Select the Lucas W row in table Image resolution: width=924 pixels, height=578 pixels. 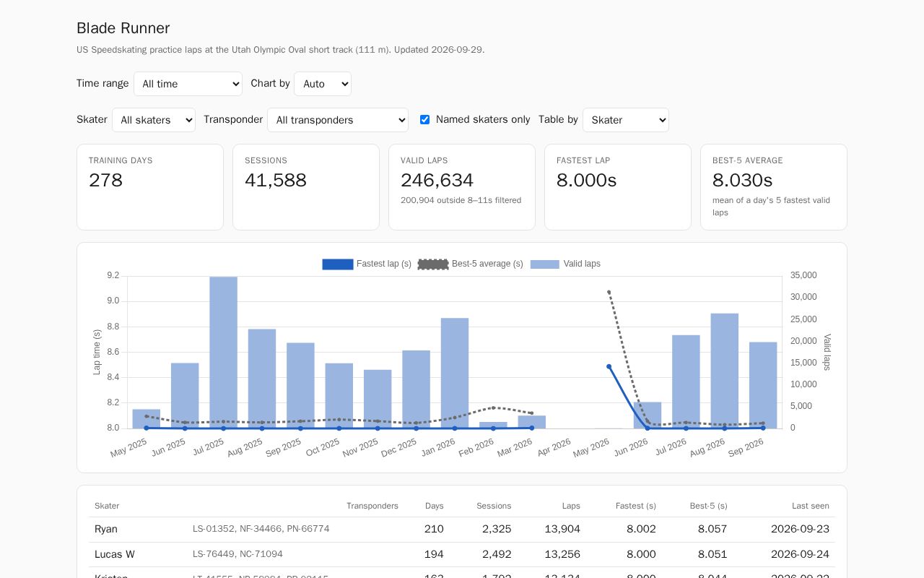[x=462, y=554]
